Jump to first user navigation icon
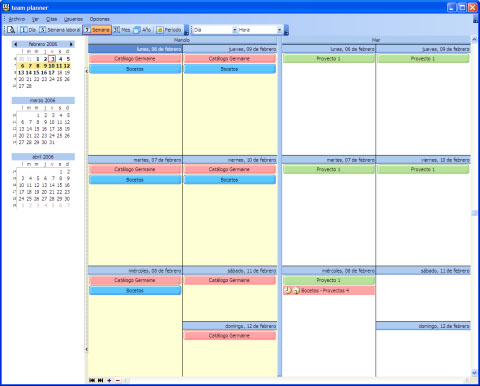The image size is (480, 386). pos(92,380)
